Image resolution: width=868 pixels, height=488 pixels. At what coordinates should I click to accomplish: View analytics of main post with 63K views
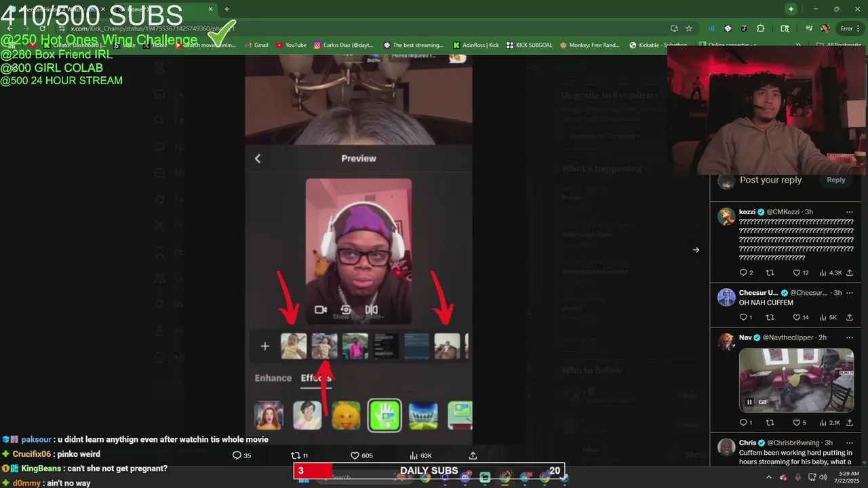(x=420, y=455)
